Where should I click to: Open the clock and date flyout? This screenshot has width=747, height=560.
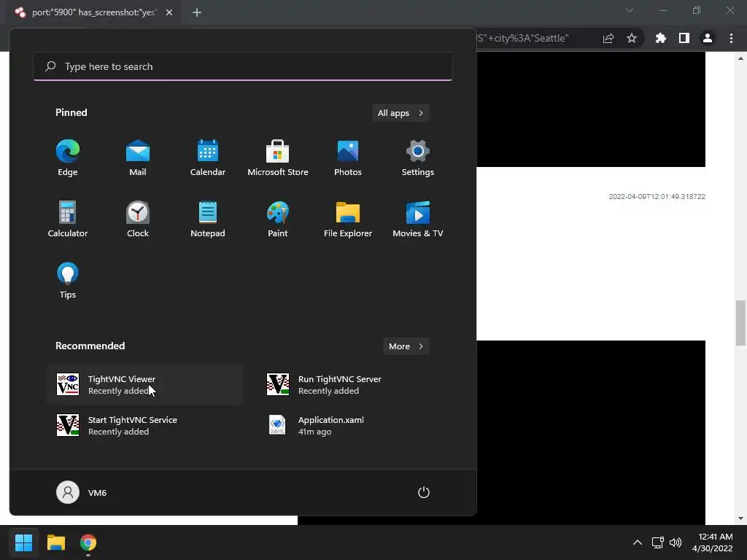click(x=713, y=542)
